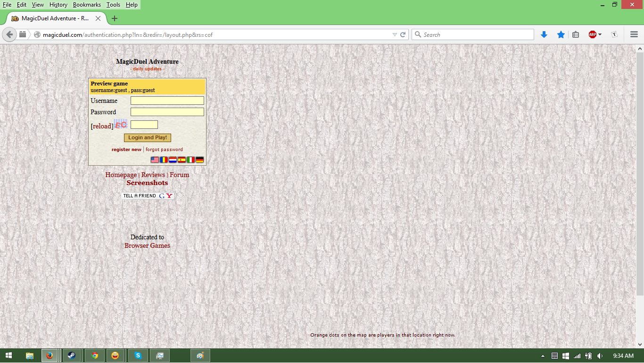Click the browser Search box
The image size is (644, 363).
point(473,34)
